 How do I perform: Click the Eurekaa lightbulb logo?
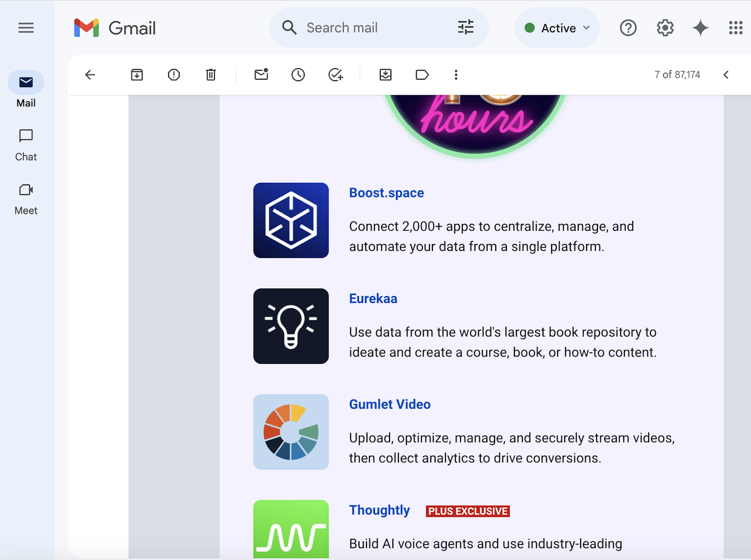pyautogui.click(x=291, y=326)
